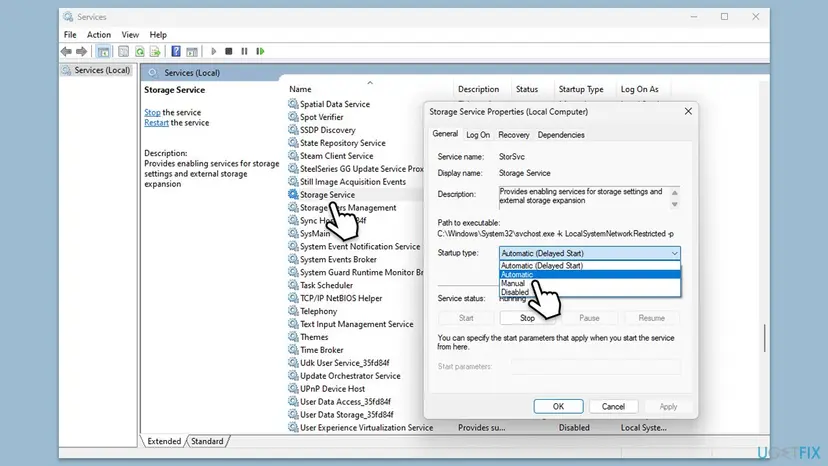The height and width of the screenshot is (466, 828).
Task: Click the Back arrow toolbar icon
Action: click(66, 51)
